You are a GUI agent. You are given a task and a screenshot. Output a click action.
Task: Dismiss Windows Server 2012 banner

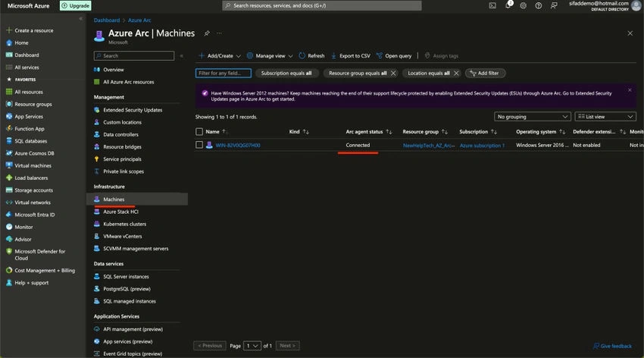coord(630,90)
